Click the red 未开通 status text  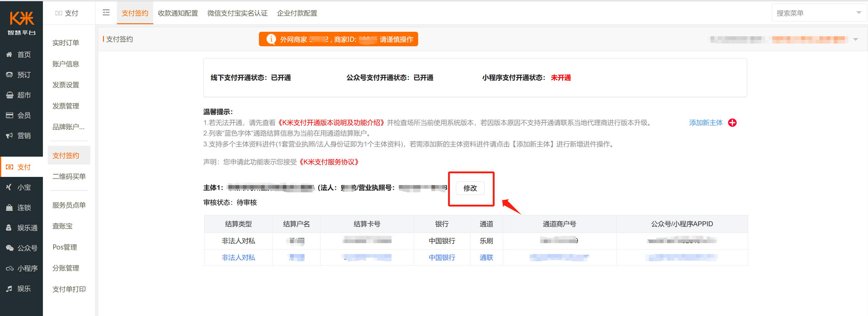[561, 78]
